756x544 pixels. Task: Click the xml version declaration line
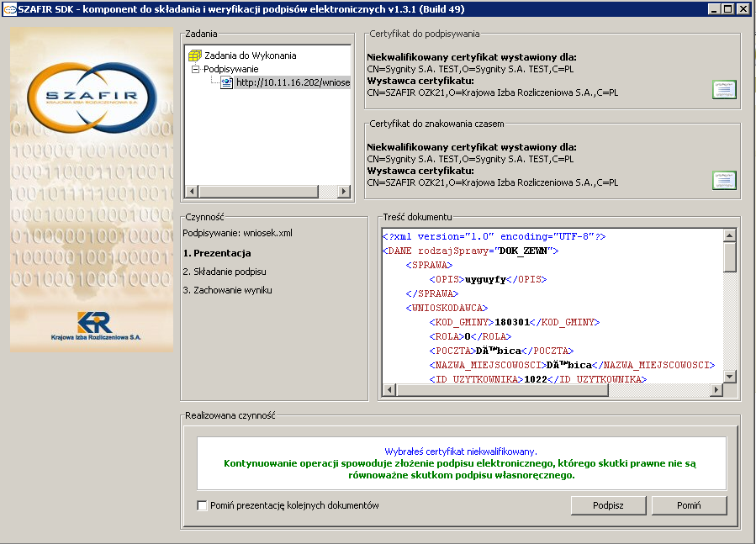pyautogui.click(x=494, y=236)
